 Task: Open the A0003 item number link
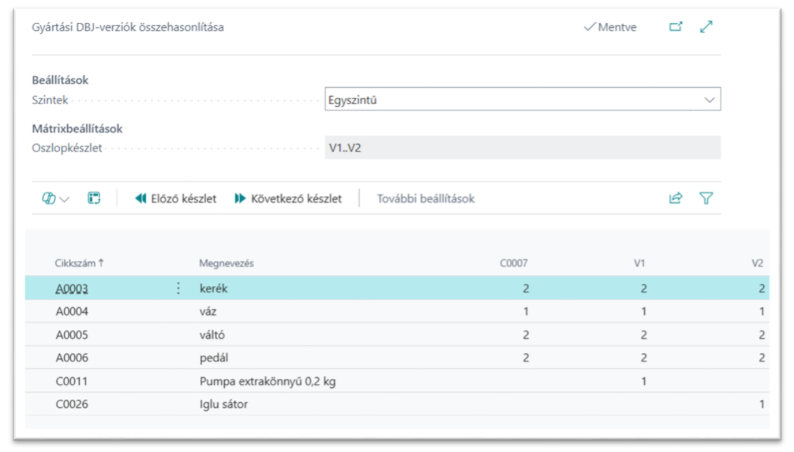coord(72,288)
